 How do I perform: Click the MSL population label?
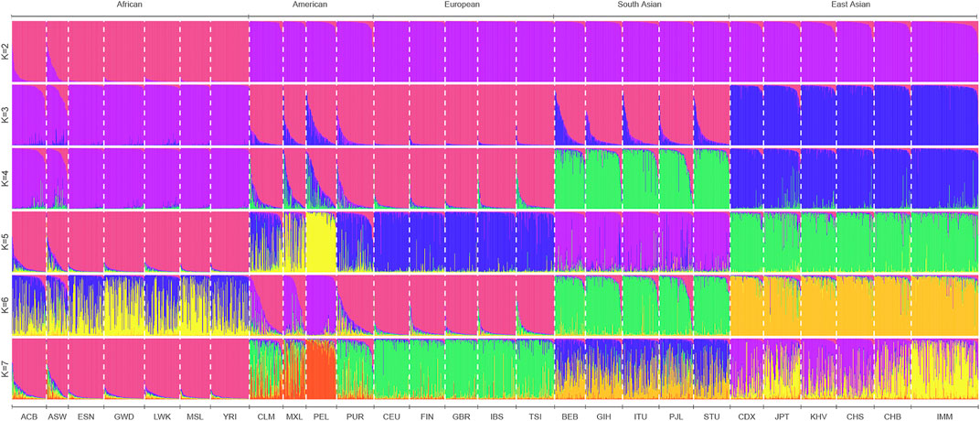(195, 416)
